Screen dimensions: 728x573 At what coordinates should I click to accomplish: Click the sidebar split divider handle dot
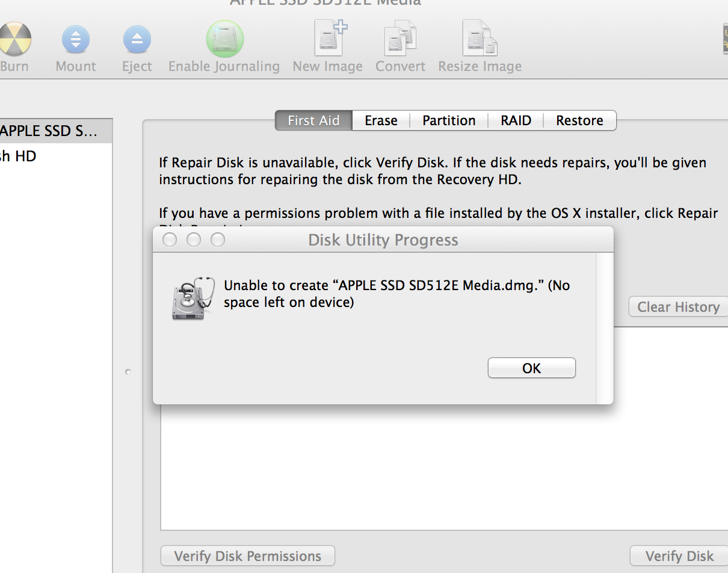[128, 372]
